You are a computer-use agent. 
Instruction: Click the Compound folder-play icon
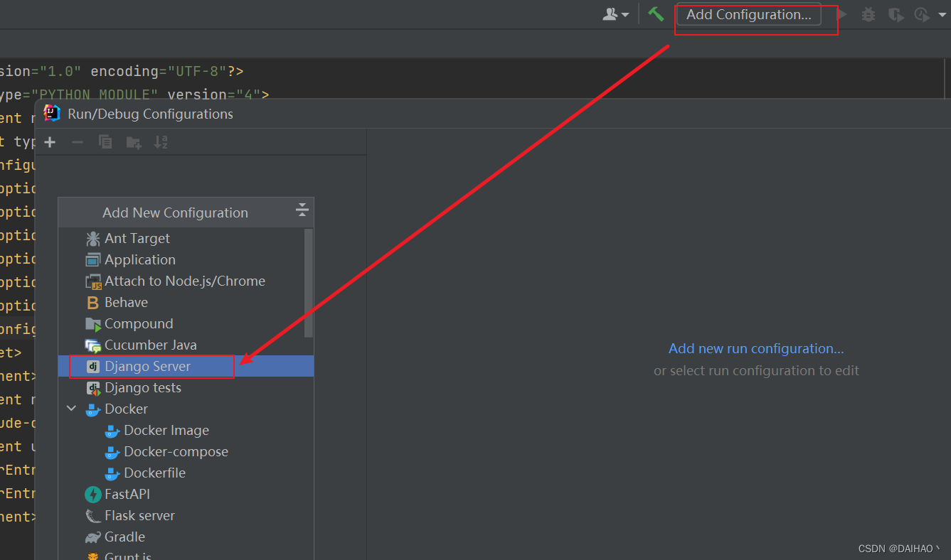[x=93, y=324]
